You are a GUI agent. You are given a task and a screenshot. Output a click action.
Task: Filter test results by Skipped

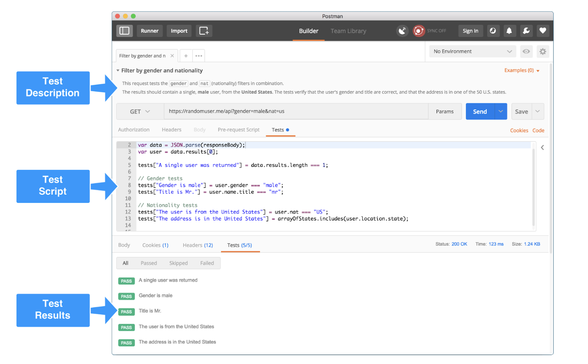[x=179, y=263]
